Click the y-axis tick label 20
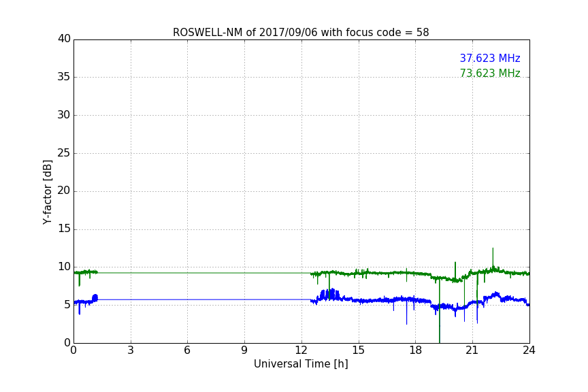Image resolution: width=588 pixels, height=392 pixels. [64, 191]
